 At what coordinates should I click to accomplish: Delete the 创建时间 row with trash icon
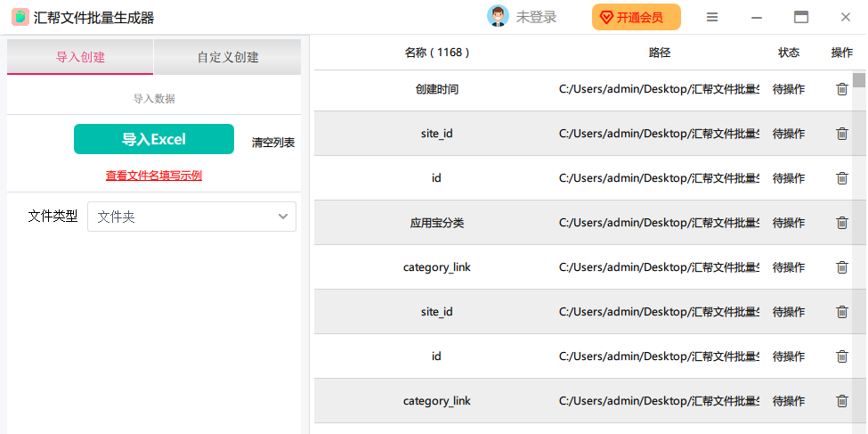pyautogui.click(x=841, y=89)
